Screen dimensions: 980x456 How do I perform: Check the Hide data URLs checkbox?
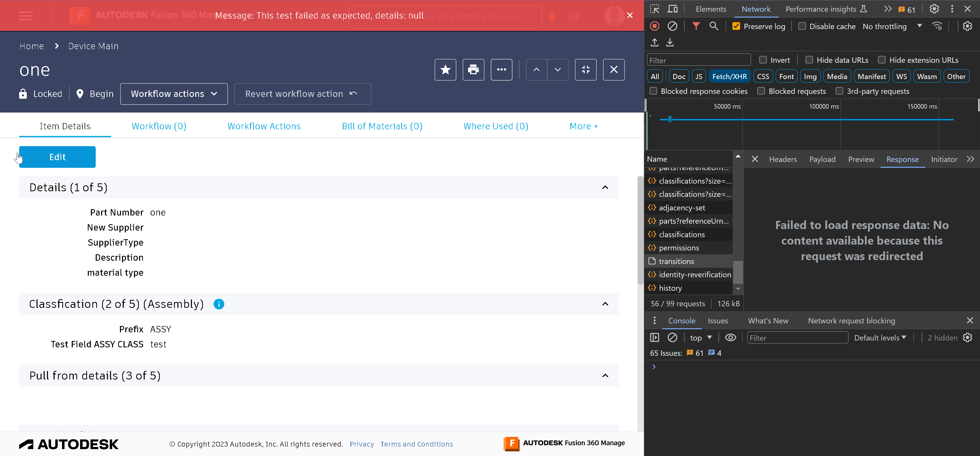tap(809, 60)
